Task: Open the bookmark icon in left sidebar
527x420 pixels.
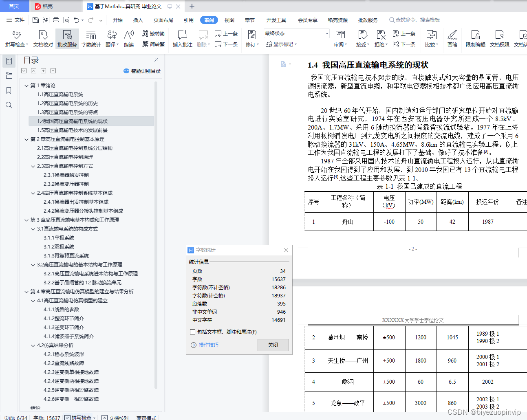Action: coord(9,90)
